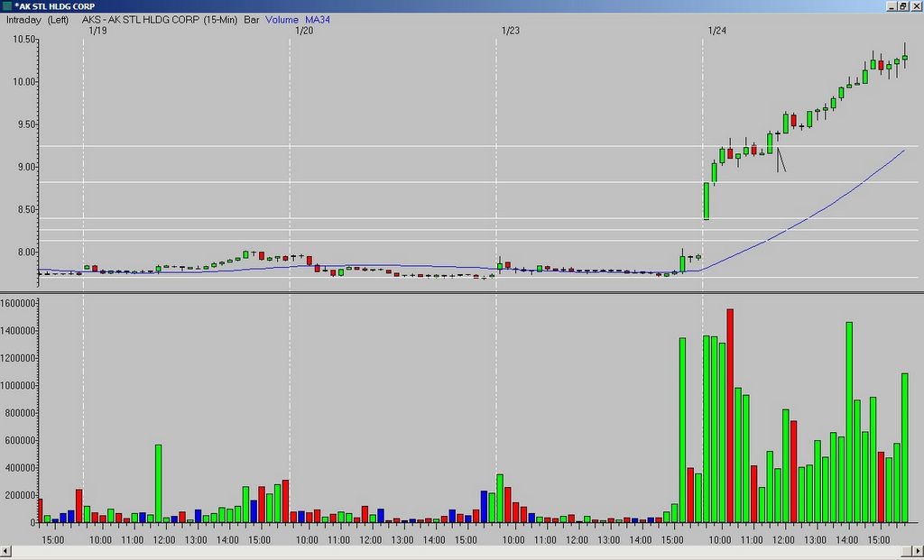
Task: Click the 800000 volume axis label
Action: point(22,413)
